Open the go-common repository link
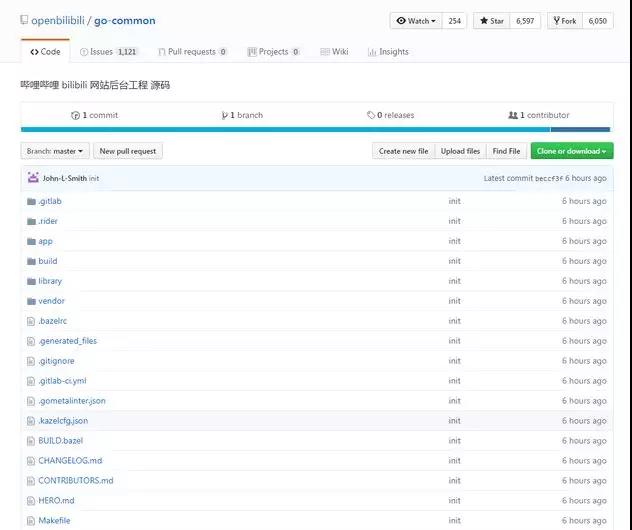This screenshot has height=530, width=632. [125, 21]
